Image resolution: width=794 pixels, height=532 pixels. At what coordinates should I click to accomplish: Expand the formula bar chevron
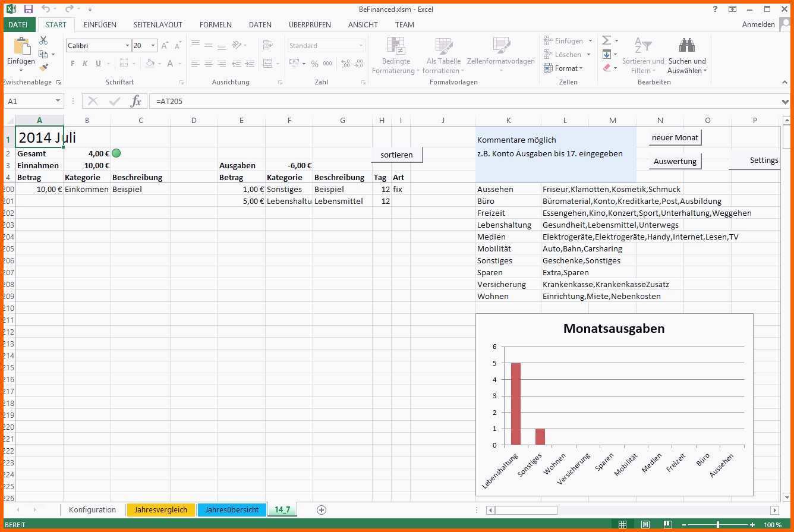[x=786, y=102]
